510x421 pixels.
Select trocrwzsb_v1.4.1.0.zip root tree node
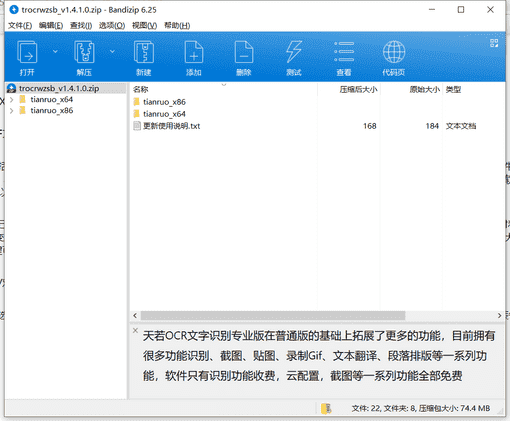59,88
